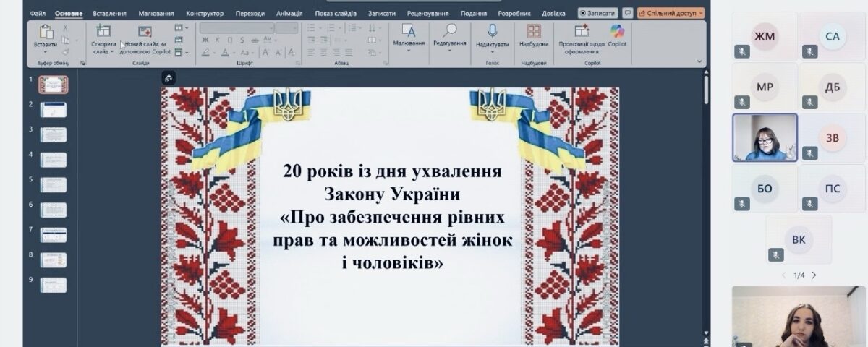Screen dimensions: 868x347
Task: Select slide 5 thumbnail in panel
Action: click(x=54, y=184)
